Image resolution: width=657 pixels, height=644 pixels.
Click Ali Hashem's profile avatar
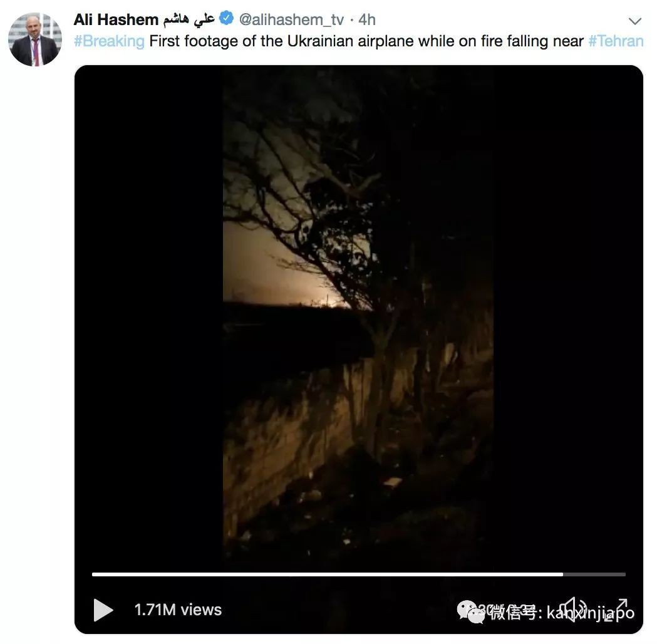coord(35,40)
